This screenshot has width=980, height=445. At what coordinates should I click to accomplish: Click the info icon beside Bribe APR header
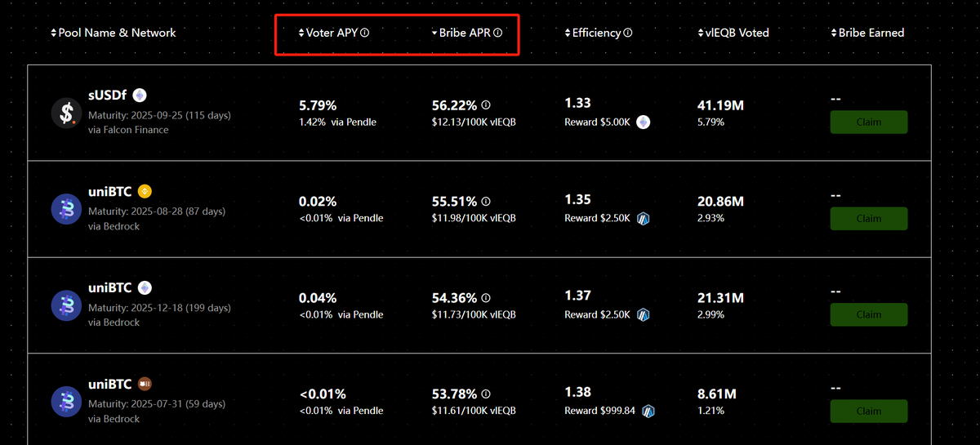497,33
